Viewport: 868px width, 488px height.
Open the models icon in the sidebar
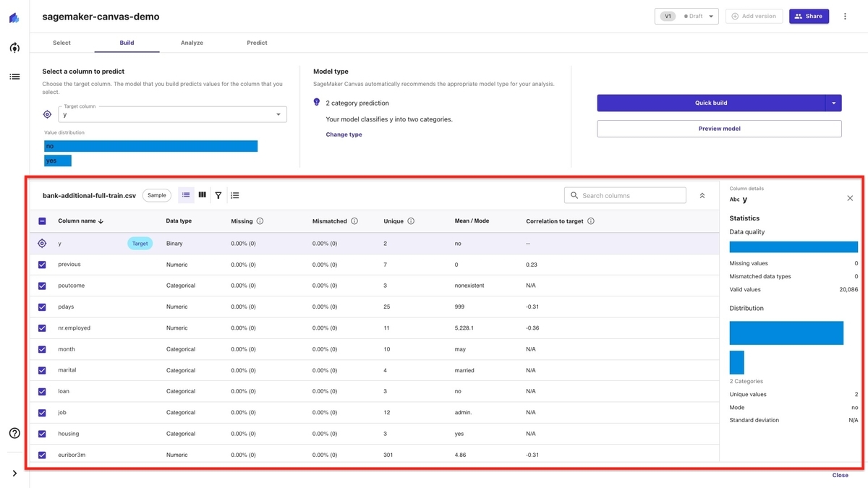14,48
